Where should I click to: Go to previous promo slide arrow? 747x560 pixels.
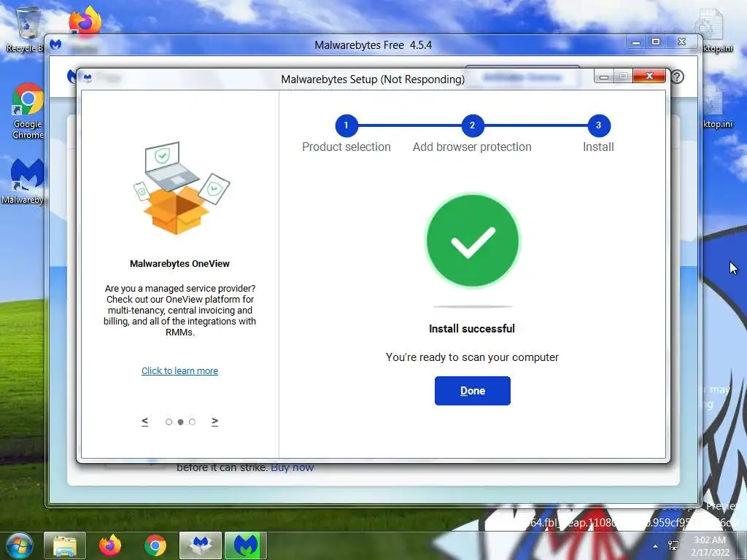click(x=145, y=421)
